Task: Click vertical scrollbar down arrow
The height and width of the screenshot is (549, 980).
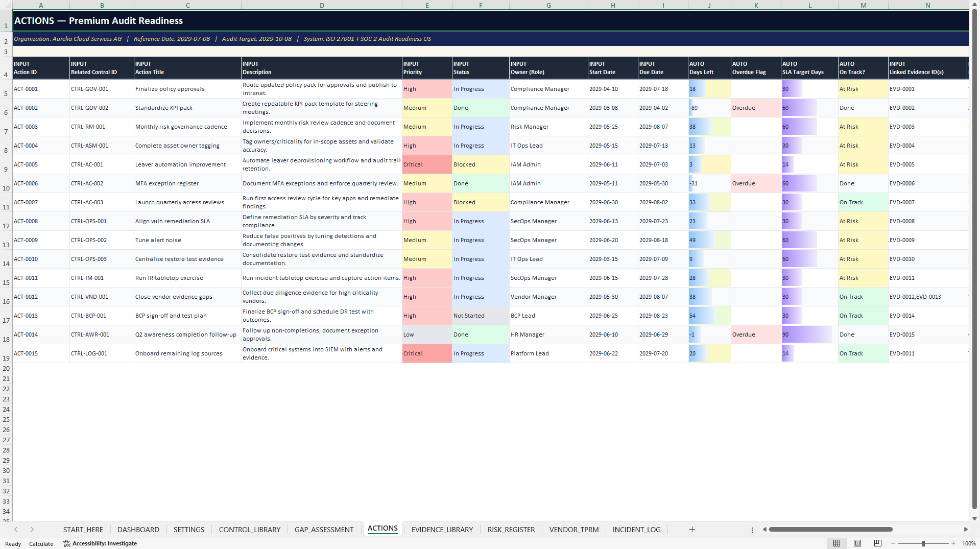Action: (x=974, y=518)
